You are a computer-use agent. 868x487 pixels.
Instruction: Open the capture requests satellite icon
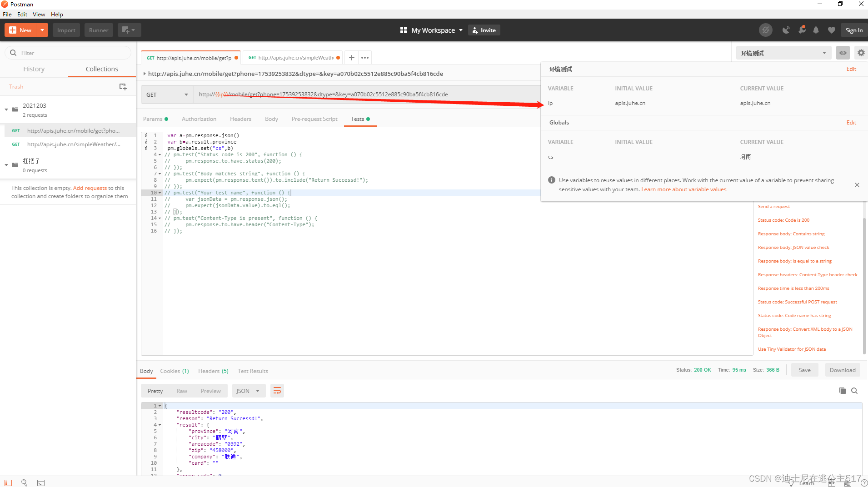pos(786,30)
